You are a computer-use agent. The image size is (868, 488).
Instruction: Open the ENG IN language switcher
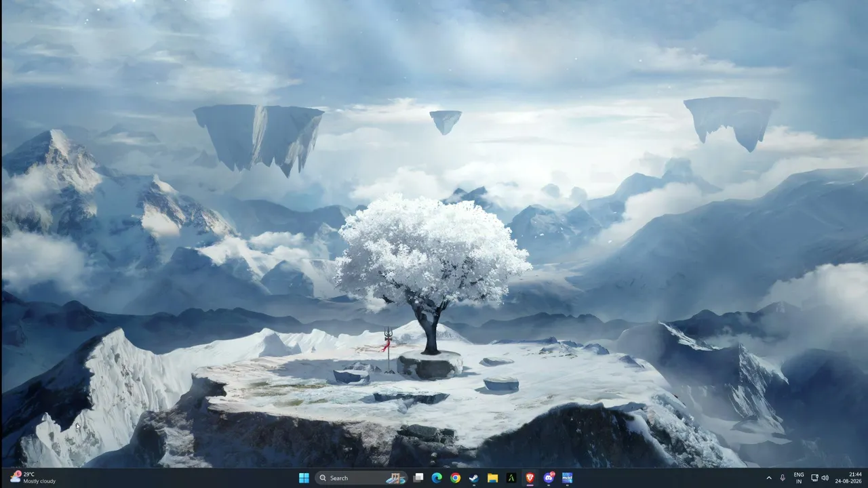click(799, 478)
